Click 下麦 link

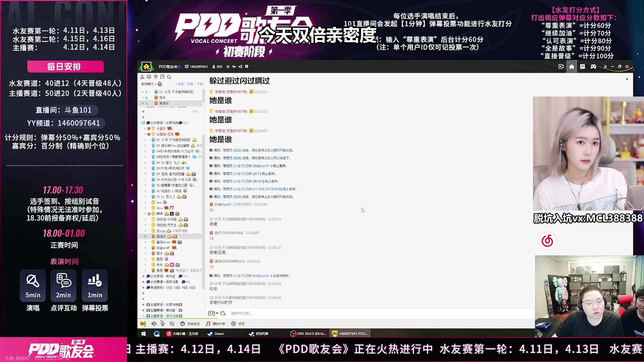[x=200, y=84]
